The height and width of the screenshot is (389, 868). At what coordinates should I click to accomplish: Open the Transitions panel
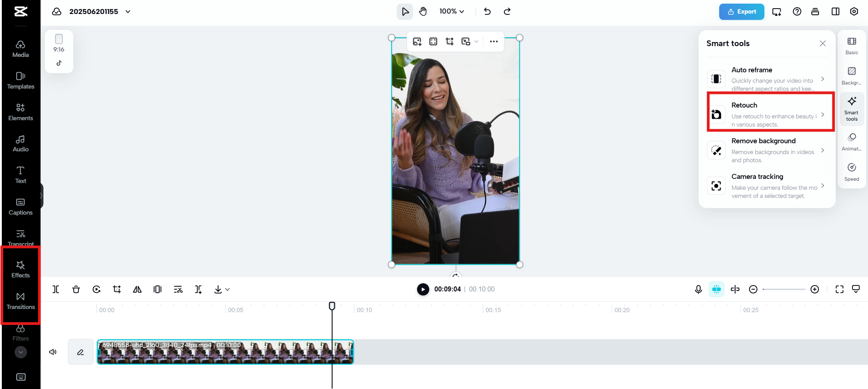click(x=20, y=301)
